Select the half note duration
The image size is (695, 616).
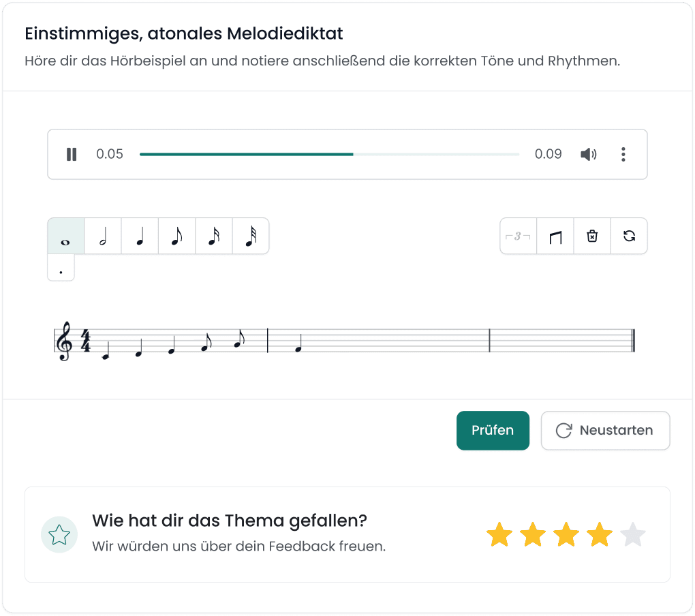[102, 236]
